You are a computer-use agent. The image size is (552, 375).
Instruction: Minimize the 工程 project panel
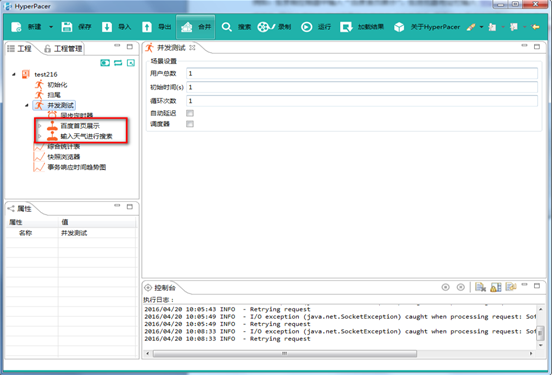pyautogui.click(x=117, y=46)
